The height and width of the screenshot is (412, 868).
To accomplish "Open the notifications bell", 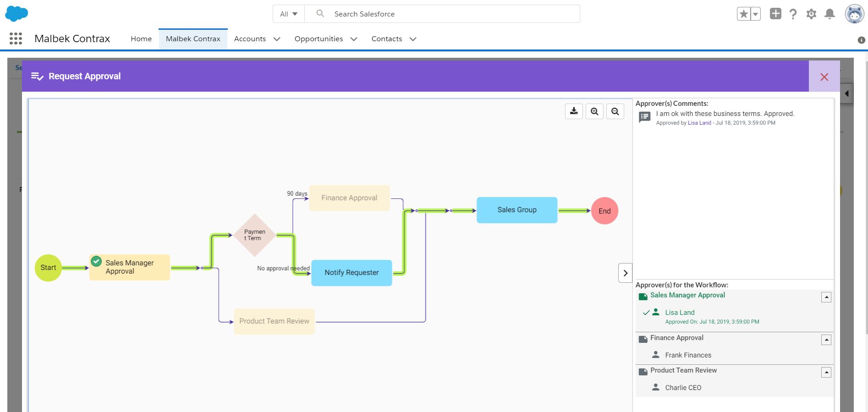I will click(830, 14).
